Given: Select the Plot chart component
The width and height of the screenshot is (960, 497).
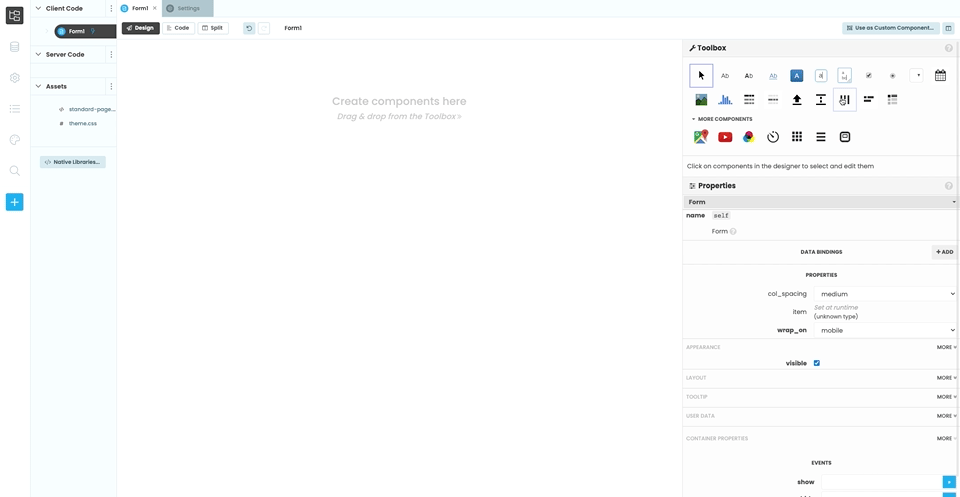Looking at the screenshot, I should [725, 100].
